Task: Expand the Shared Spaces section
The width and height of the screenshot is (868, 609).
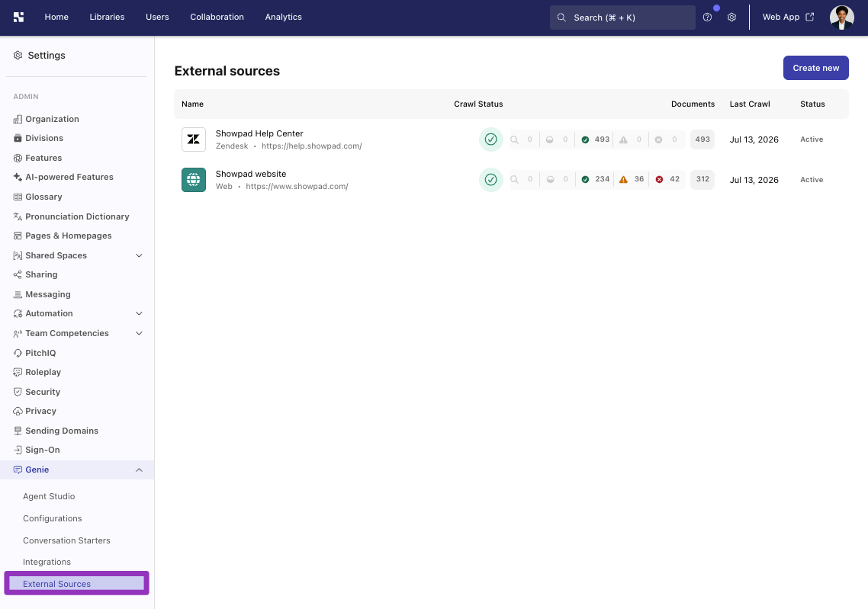Action: 139,255
